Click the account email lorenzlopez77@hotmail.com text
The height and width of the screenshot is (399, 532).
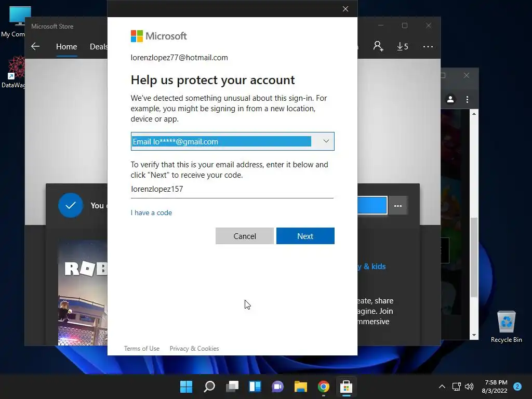(179, 58)
